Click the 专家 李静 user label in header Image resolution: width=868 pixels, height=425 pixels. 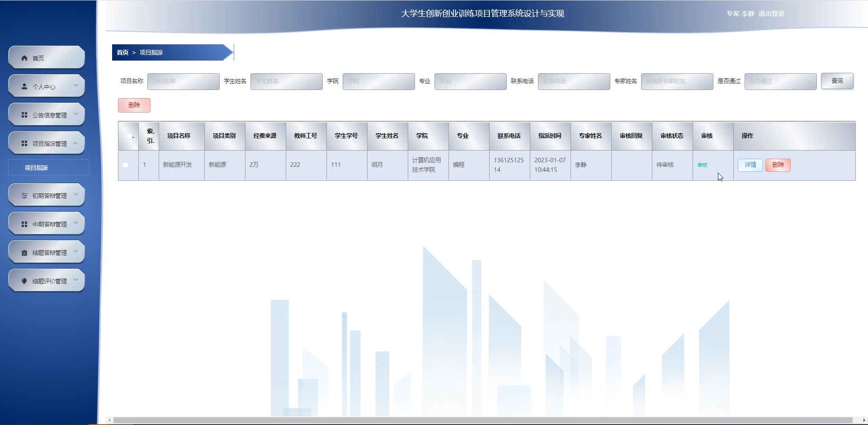coord(740,14)
